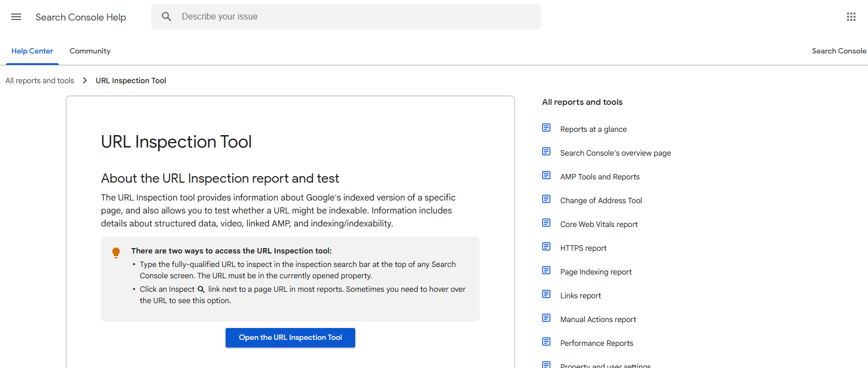Click the search magnifier icon
This screenshot has width=868, height=368.
tap(167, 17)
